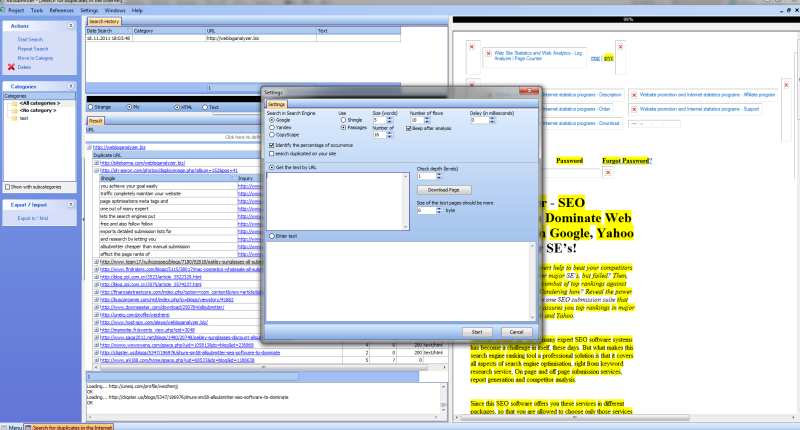Image resolution: width=800 pixels, height=430 pixels.
Task: Click the Menu icon in bottom status bar
Action: [x=5, y=427]
